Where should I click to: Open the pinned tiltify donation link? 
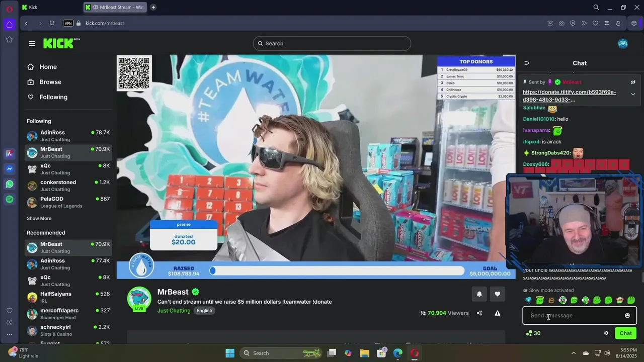569,96
